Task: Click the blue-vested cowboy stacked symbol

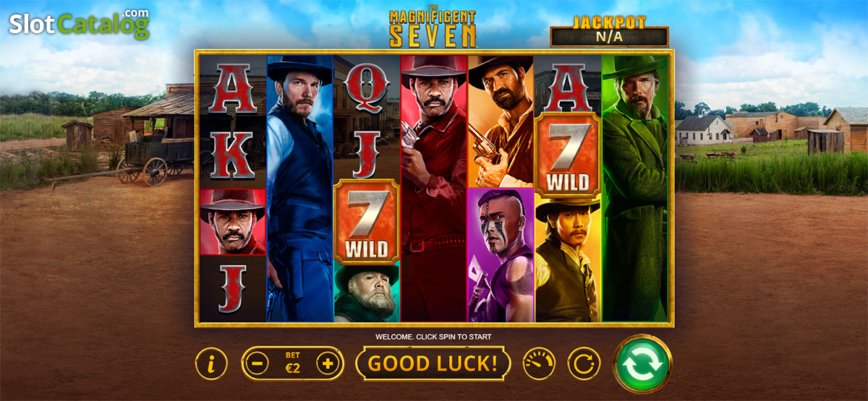Action: [299, 189]
